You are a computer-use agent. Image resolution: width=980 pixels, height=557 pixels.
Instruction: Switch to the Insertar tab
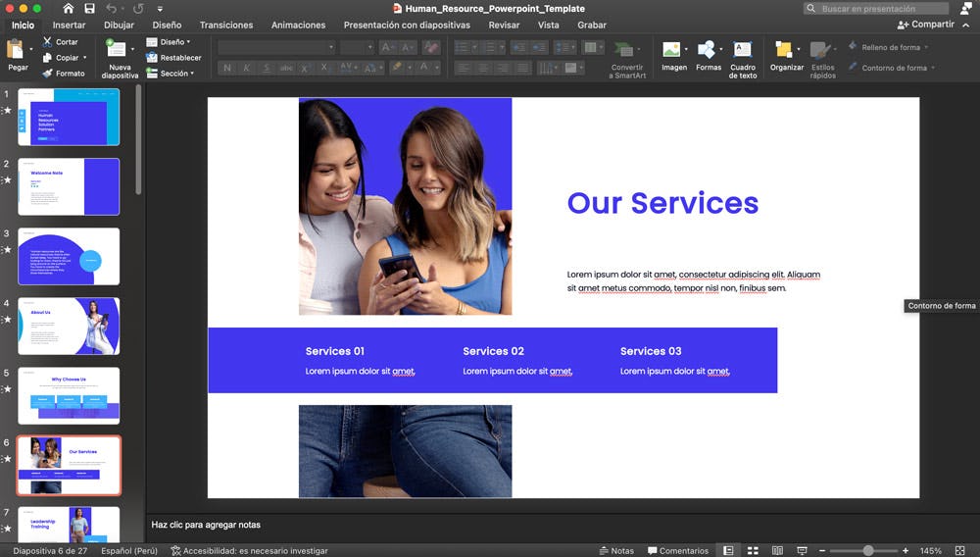(69, 25)
